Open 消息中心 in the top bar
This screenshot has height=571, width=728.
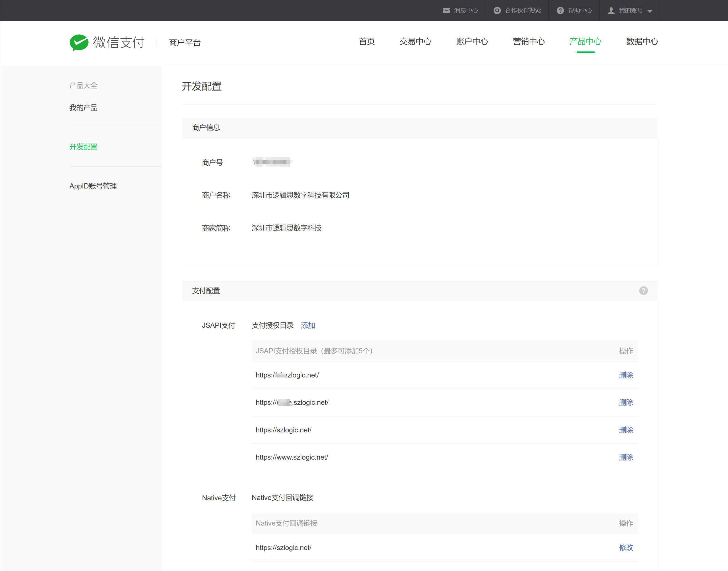[466, 11]
